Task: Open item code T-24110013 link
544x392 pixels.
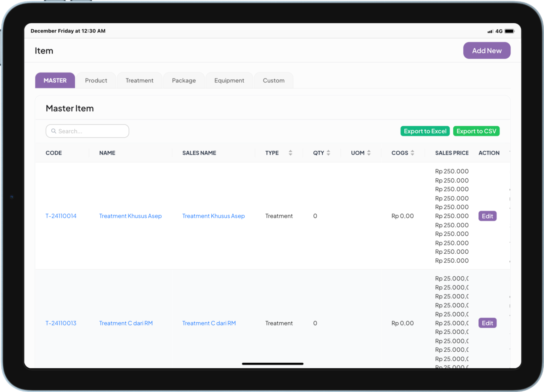Action: [61, 323]
